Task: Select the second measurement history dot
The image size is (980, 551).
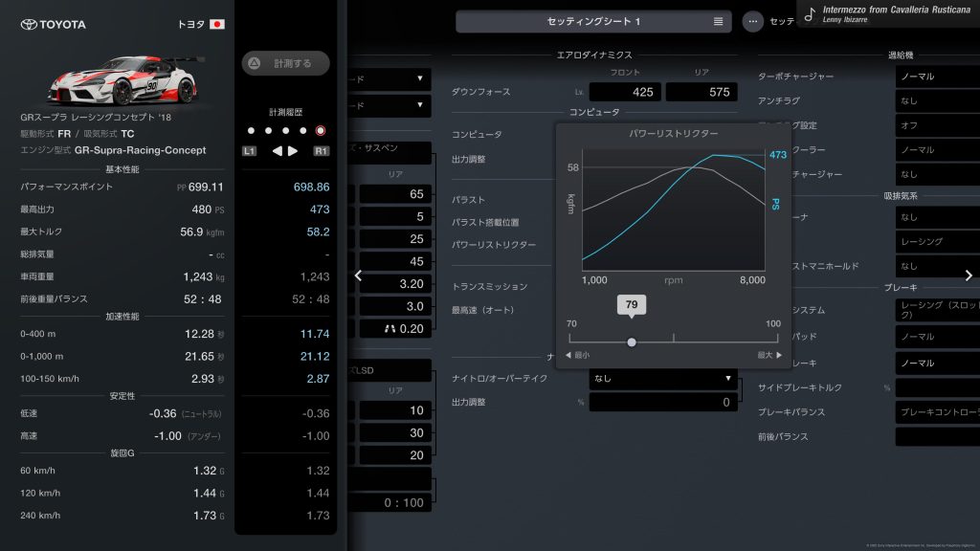Action: coord(268,130)
